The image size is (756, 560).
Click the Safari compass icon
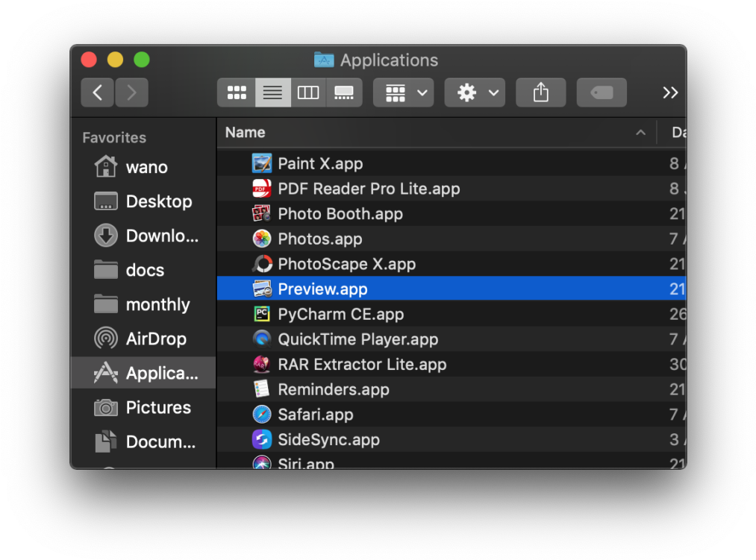pos(262,414)
